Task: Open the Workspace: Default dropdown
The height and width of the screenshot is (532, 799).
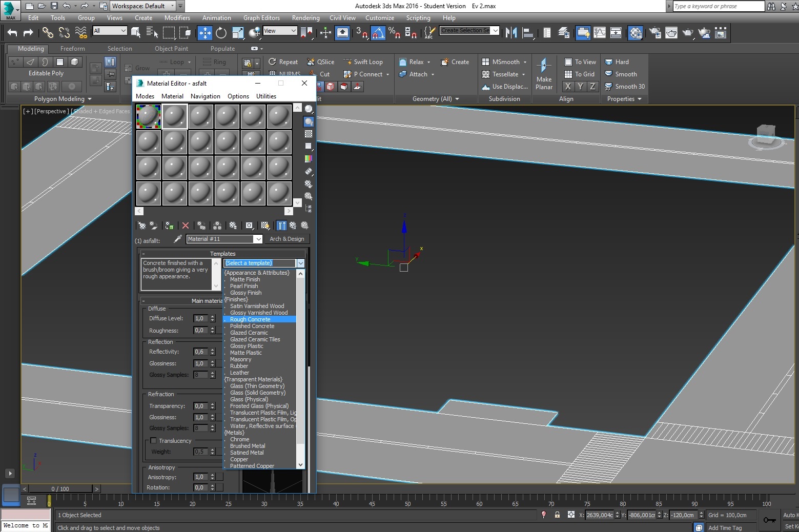Action: [x=172, y=6]
